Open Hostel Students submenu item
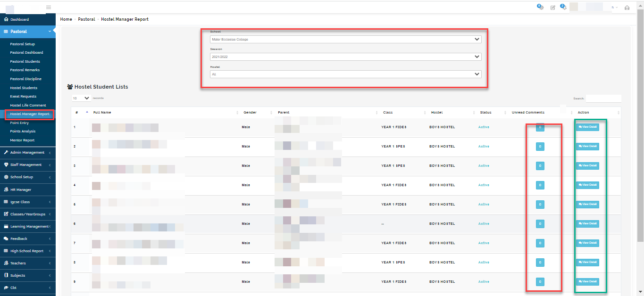Image resolution: width=644 pixels, height=296 pixels. pyautogui.click(x=24, y=88)
